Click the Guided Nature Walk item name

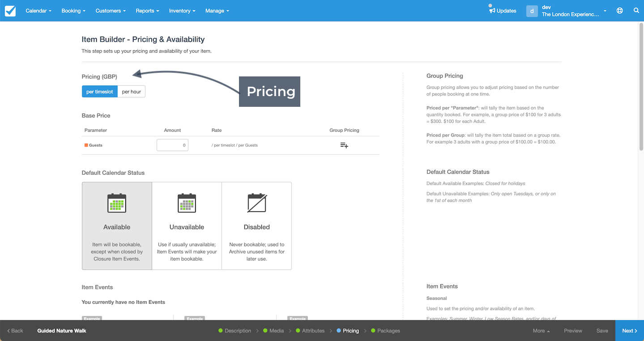(x=62, y=331)
